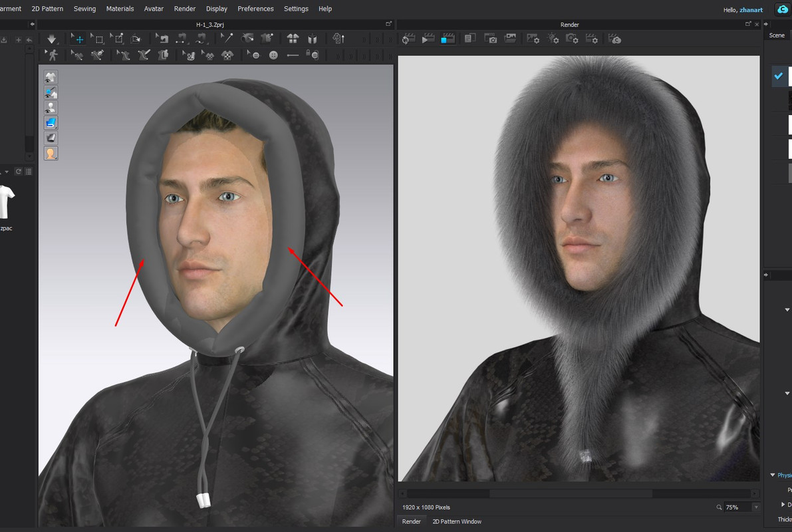Choose the Select Mesh box tool

tap(97, 39)
